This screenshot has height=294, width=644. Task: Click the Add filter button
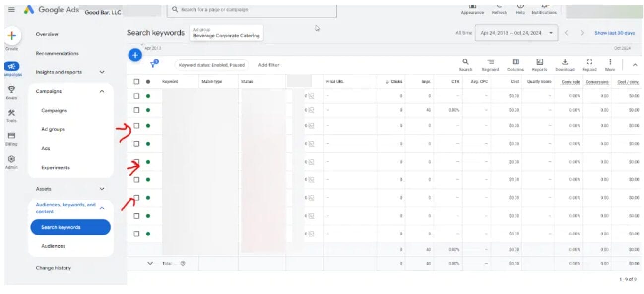[268, 65]
